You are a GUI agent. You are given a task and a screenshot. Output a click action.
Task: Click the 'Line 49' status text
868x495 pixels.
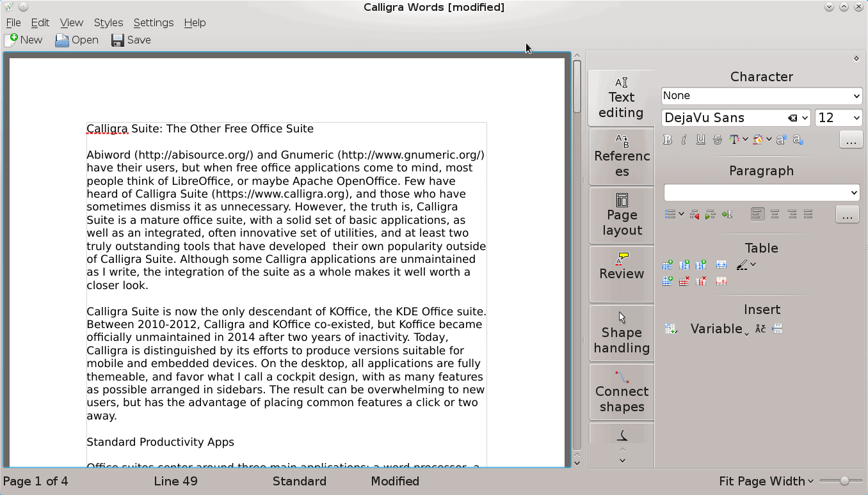point(175,481)
